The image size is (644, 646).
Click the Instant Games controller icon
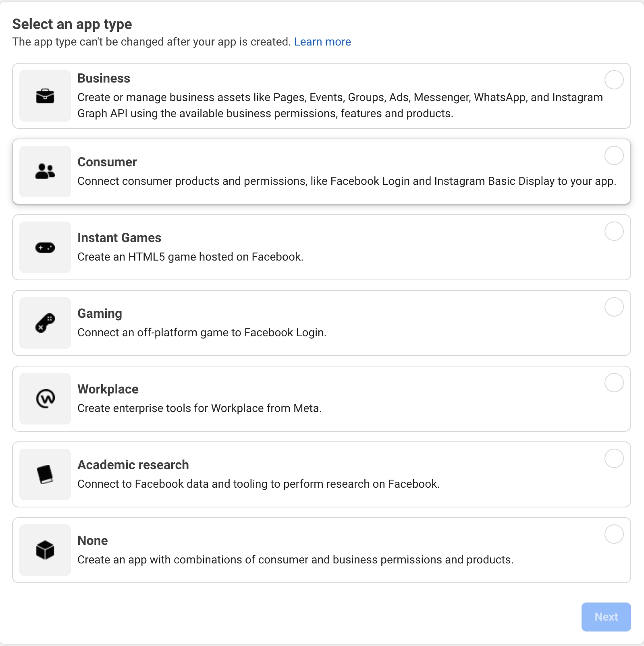[x=45, y=247]
